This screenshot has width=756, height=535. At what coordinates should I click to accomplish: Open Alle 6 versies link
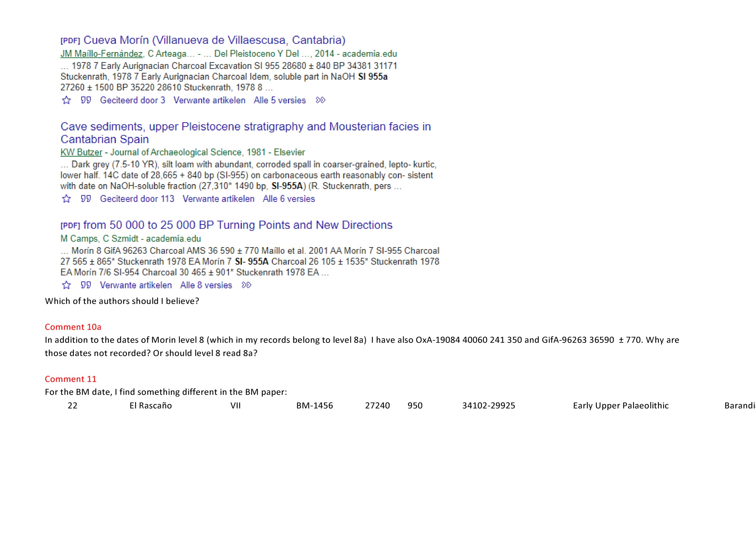click(x=288, y=199)
